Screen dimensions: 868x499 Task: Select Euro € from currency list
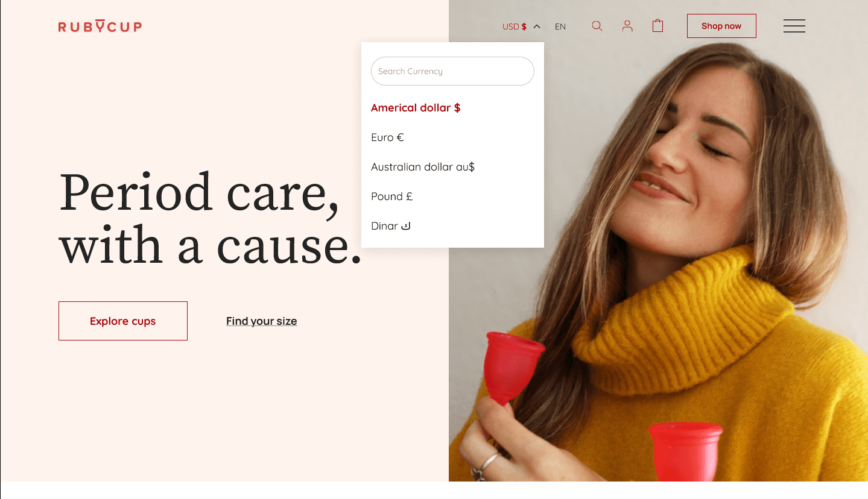[387, 137]
